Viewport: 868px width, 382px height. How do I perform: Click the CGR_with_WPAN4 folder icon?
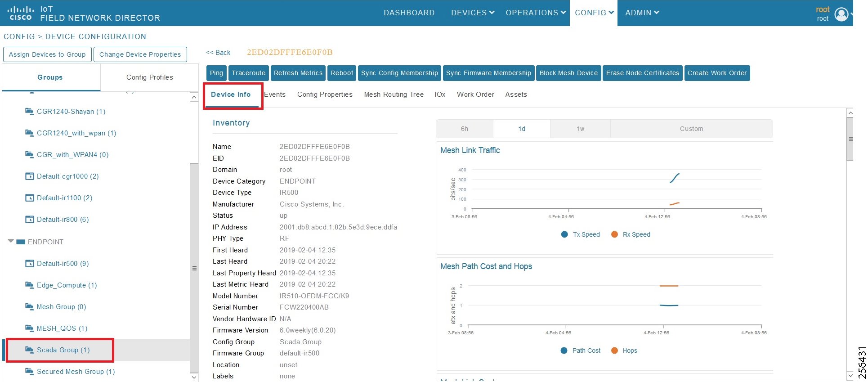(30, 154)
